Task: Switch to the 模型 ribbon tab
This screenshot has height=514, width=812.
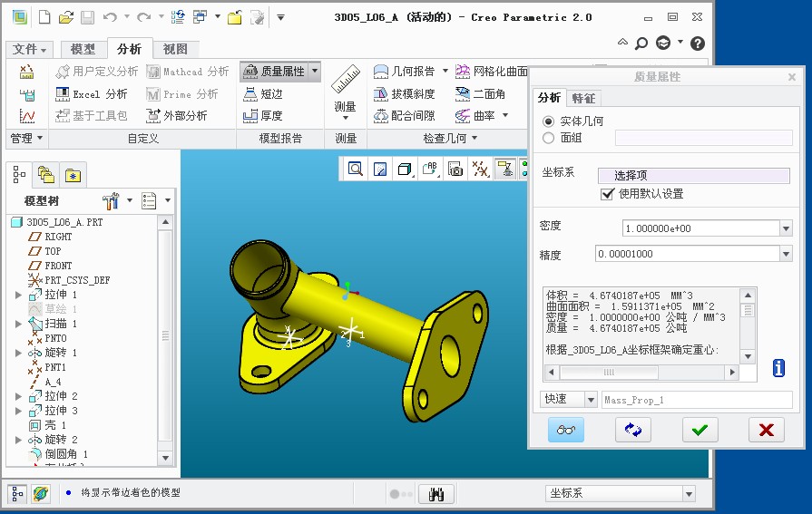Action: pyautogui.click(x=83, y=49)
